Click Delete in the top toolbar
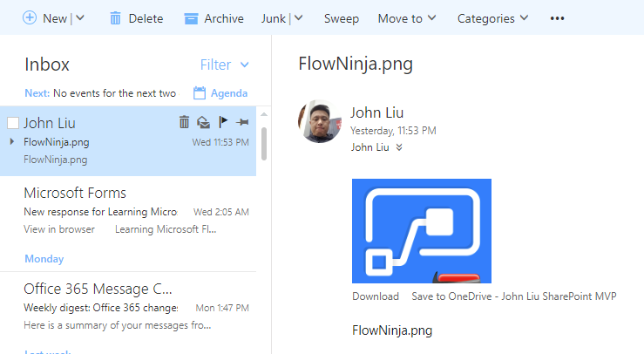This screenshot has width=644, height=354. point(136,18)
